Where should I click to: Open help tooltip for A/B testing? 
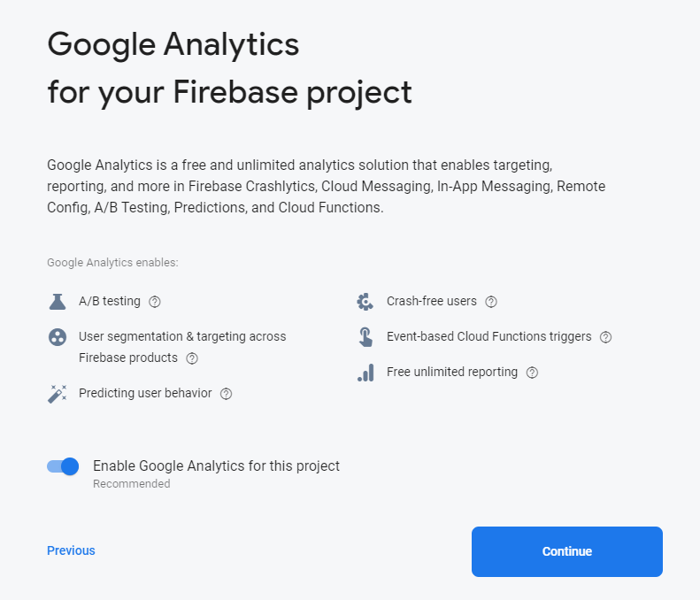click(x=155, y=302)
